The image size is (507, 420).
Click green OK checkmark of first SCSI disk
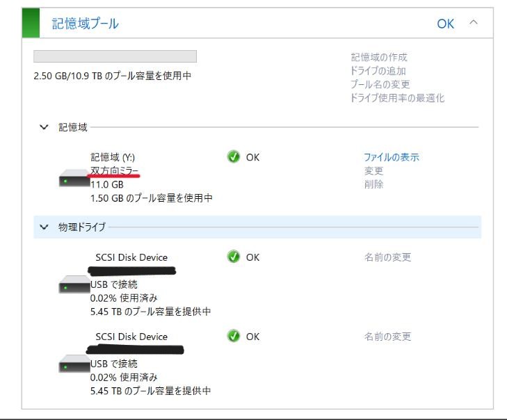(233, 257)
